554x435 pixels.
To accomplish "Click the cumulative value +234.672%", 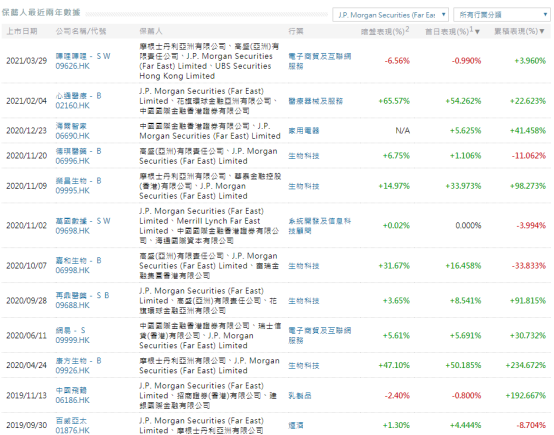I will pyautogui.click(x=526, y=365).
